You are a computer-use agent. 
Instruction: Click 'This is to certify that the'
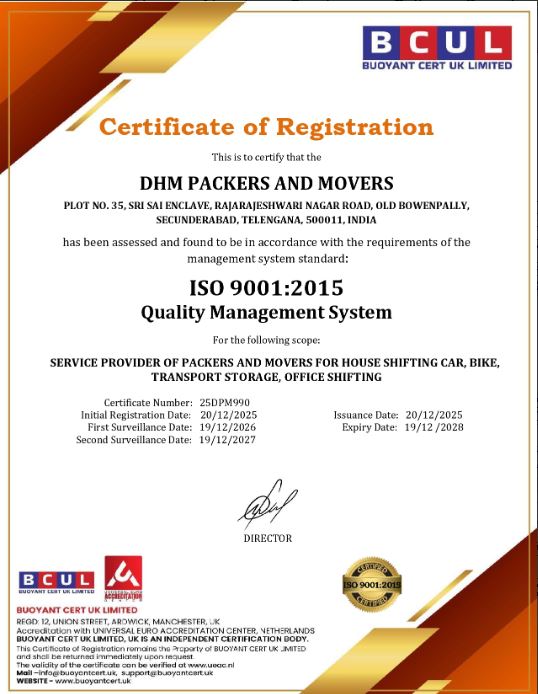(x=266, y=157)
